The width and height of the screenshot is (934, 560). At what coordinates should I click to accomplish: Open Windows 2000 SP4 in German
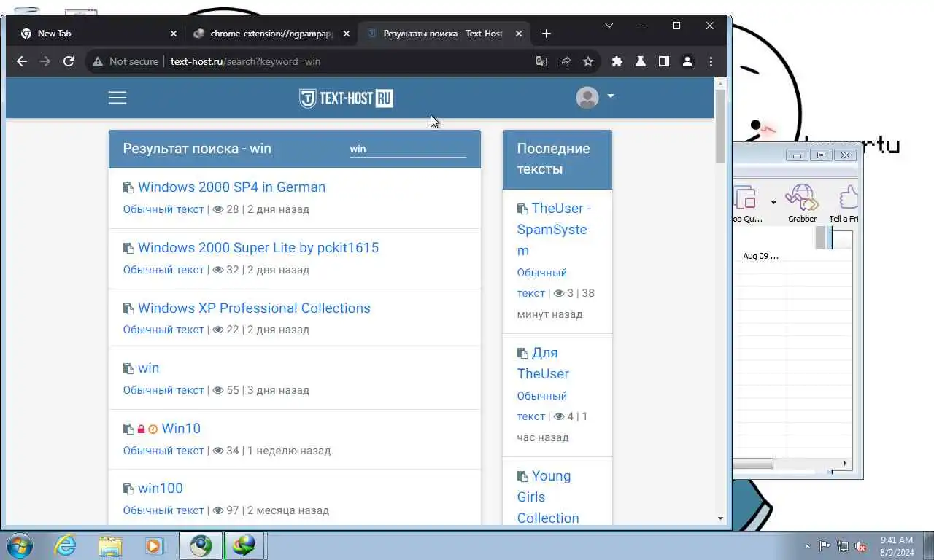click(231, 187)
